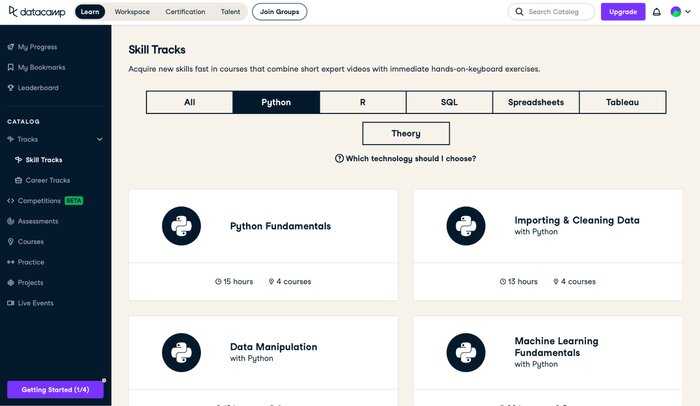Viewport: 700px width, 406px height.
Task: Click the Tracks signpost icon
Action: coord(11,139)
